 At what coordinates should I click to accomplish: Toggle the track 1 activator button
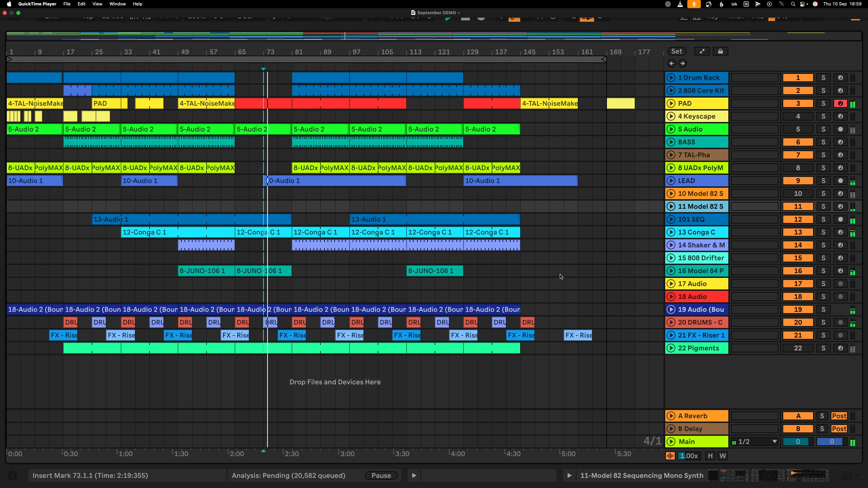798,78
